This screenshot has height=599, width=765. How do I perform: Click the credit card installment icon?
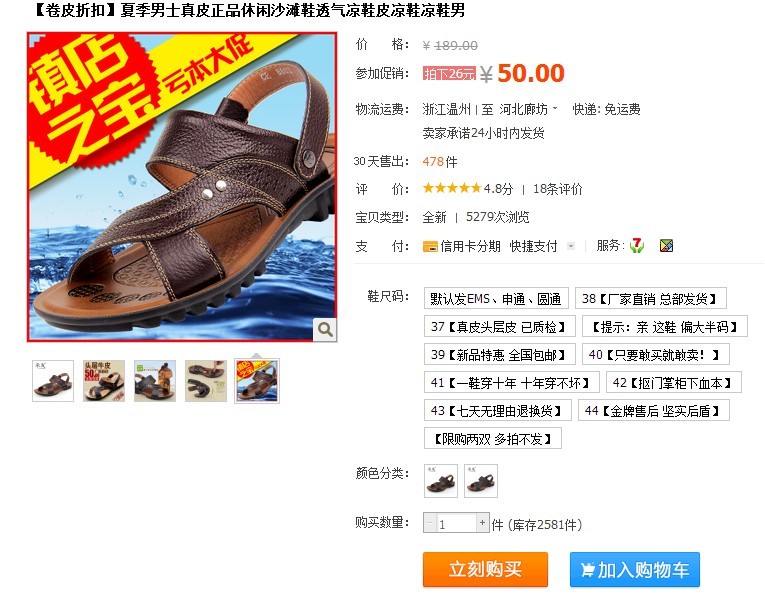point(430,247)
